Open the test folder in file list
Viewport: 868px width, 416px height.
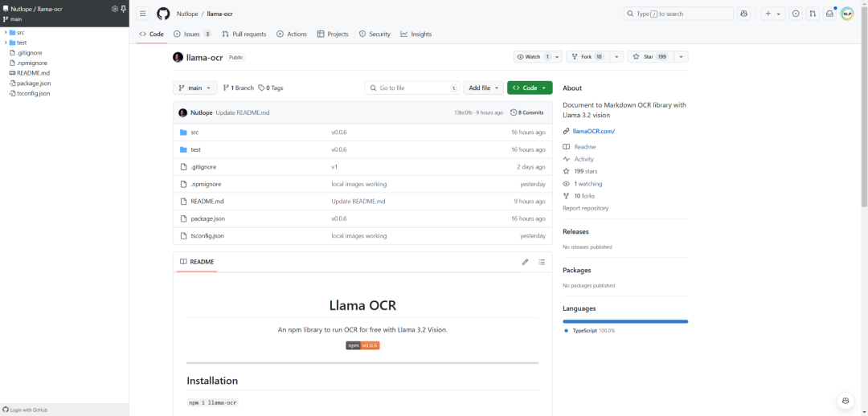coord(195,150)
